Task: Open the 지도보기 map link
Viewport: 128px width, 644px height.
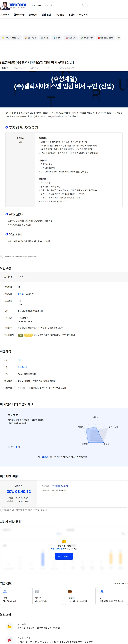Action: point(62,328)
